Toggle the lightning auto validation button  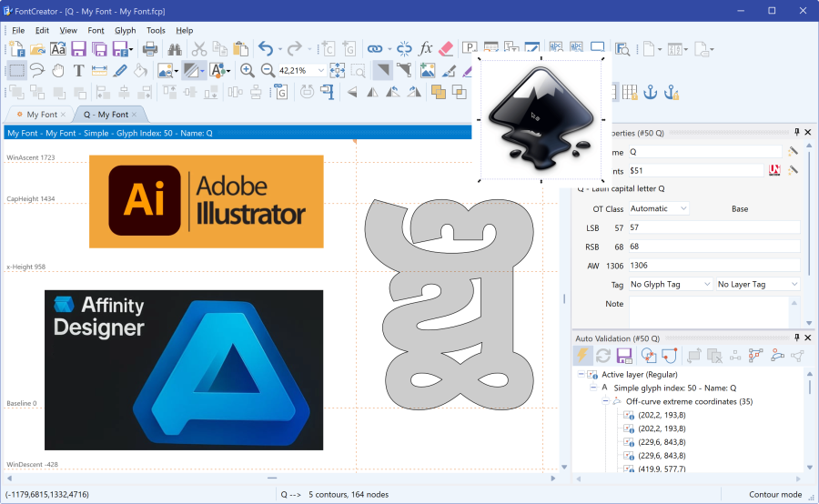(582, 356)
